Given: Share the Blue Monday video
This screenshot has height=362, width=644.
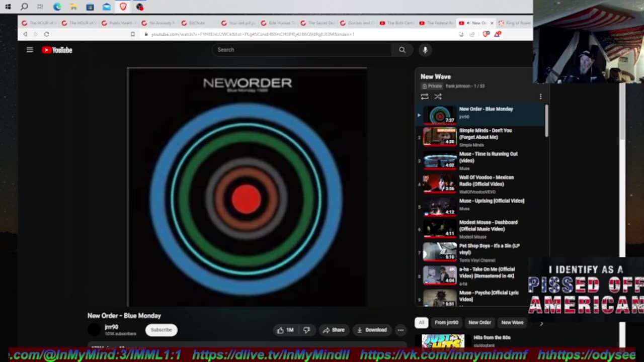Looking at the screenshot, I should (334, 330).
